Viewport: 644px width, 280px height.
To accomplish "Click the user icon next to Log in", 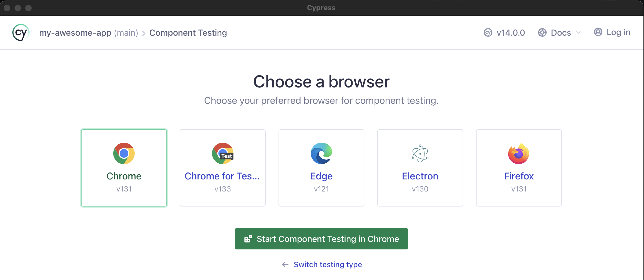I will pos(598,32).
